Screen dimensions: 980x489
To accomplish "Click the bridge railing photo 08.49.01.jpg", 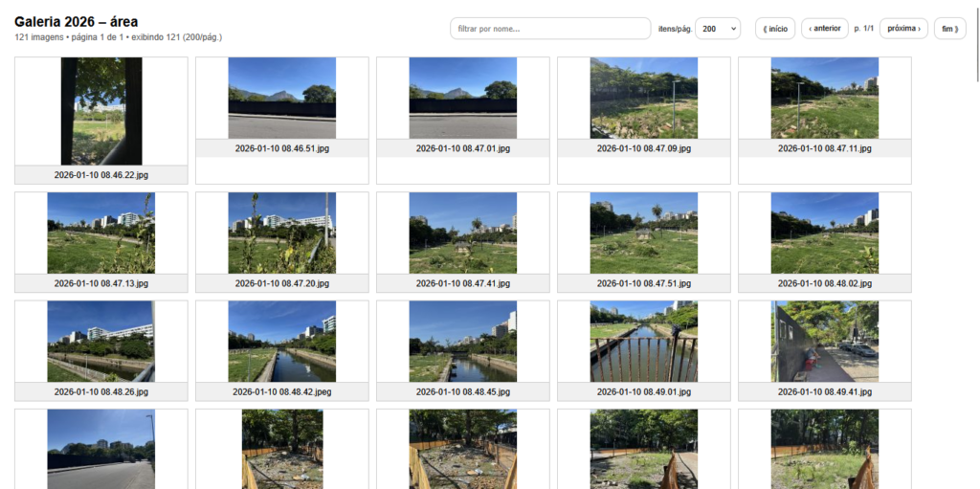I will tap(643, 342).
